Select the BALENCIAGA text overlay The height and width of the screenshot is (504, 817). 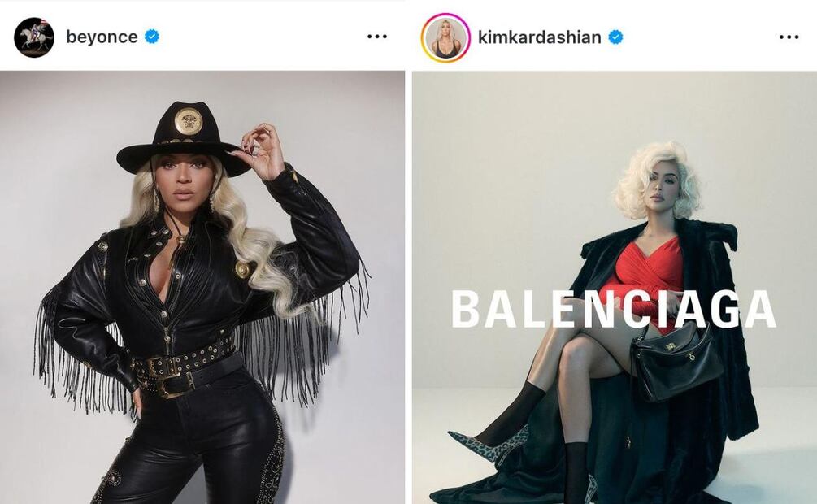[x=613, y=309]
